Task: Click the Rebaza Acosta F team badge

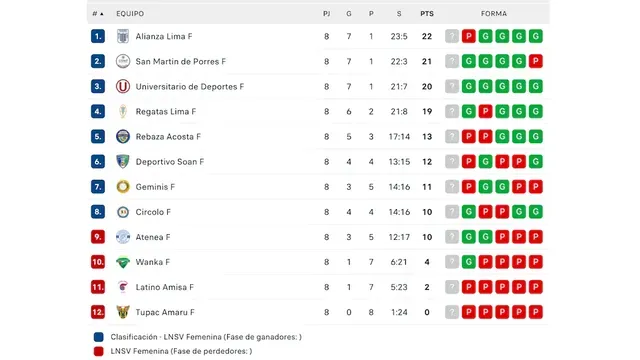Action: pyautogui.click(x=123, y=136)
